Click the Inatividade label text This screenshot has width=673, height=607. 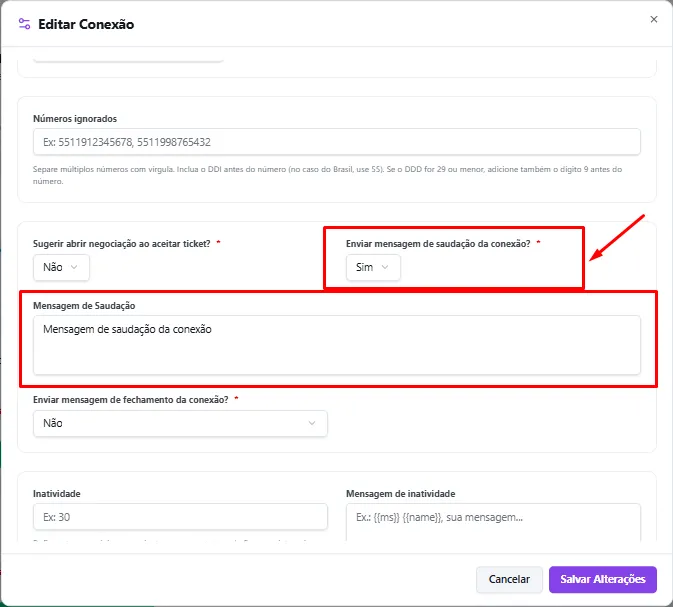pyautogui.click(x=57, y=494)
